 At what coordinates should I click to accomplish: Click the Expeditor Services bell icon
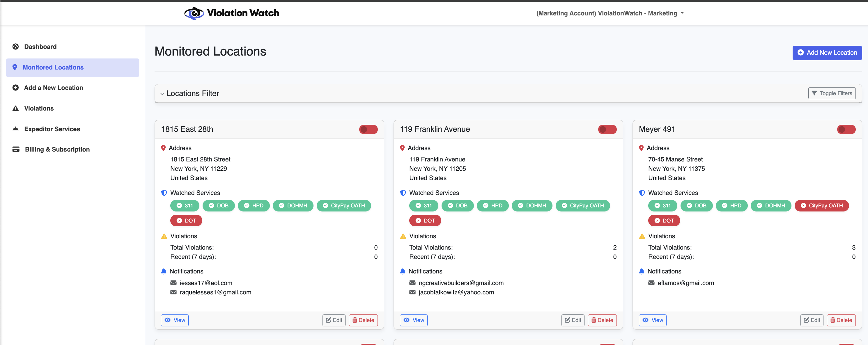point(15,129)
